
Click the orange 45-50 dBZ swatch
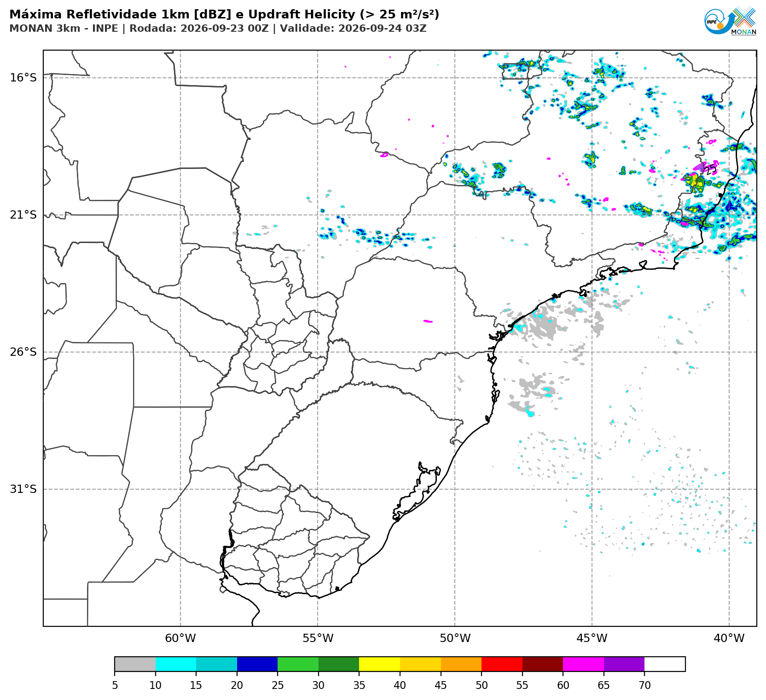tap(461, 664)
